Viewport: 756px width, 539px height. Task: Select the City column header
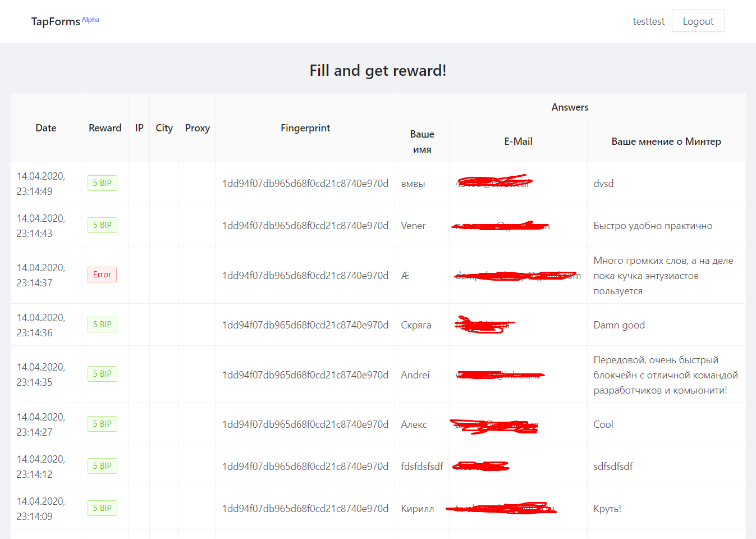pyautogui.click(x=164, y=128)
